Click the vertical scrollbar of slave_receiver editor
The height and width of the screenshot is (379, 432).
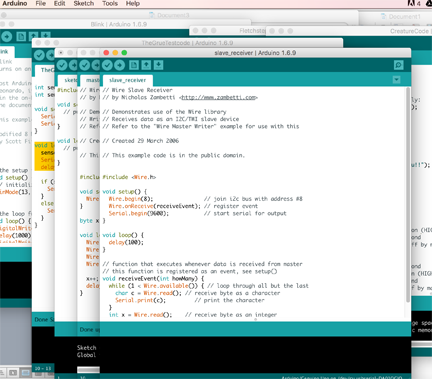pos(408,195)
